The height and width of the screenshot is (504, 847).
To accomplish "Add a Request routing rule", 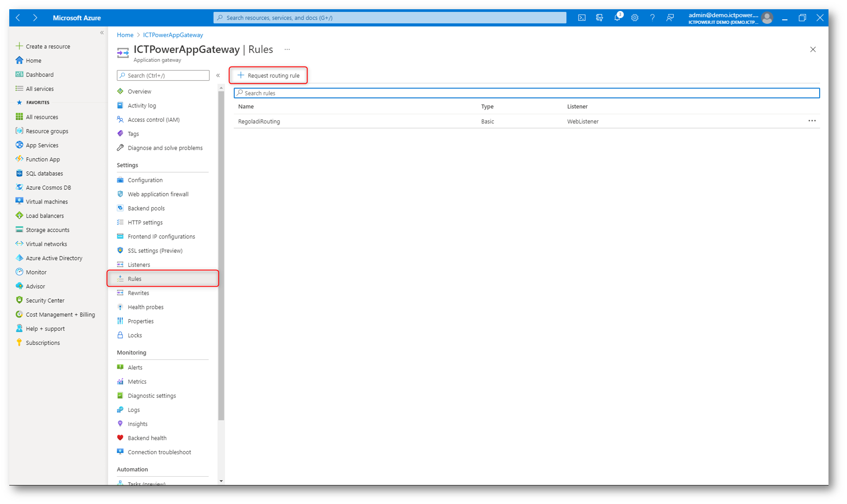I will click(x=268, y=75).
